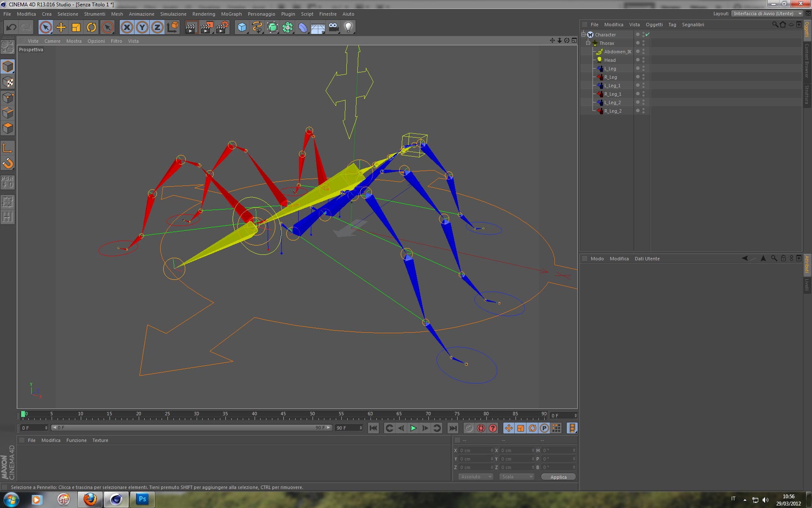This screenshot has height=508, width=812.
Task: Collapse the Thorax hierarchy
Action: tap(588, 43)
